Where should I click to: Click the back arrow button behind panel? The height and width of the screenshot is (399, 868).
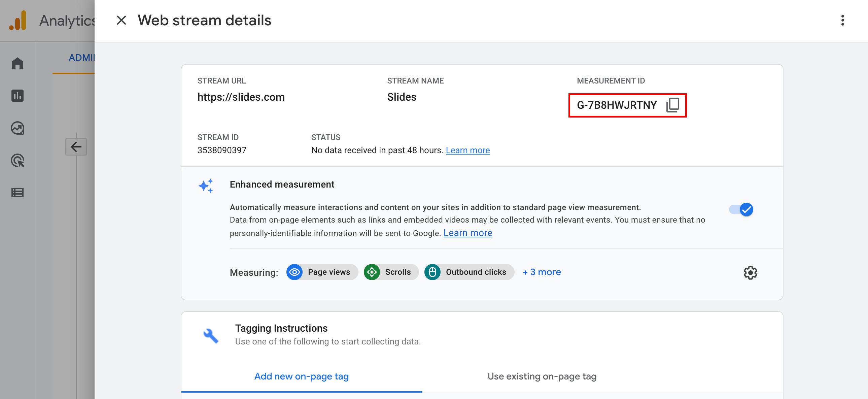pyautogui.click(x=76, y=146)
